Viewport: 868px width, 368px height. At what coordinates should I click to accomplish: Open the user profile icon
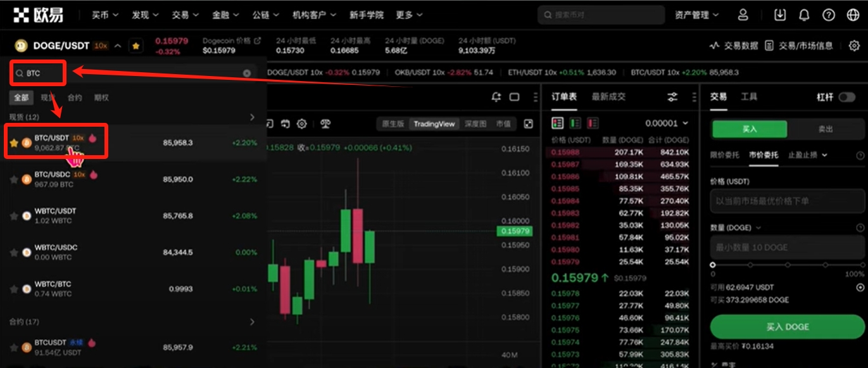743,15
